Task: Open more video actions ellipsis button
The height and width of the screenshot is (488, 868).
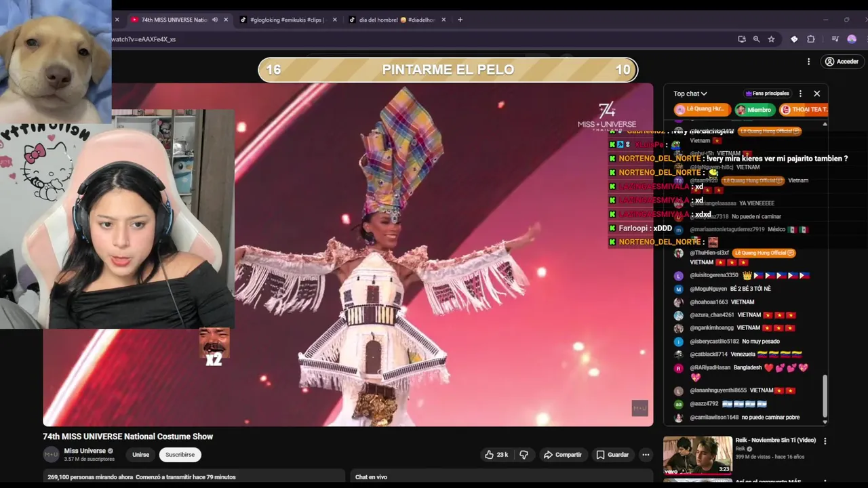Action: (x=646, y=455)
